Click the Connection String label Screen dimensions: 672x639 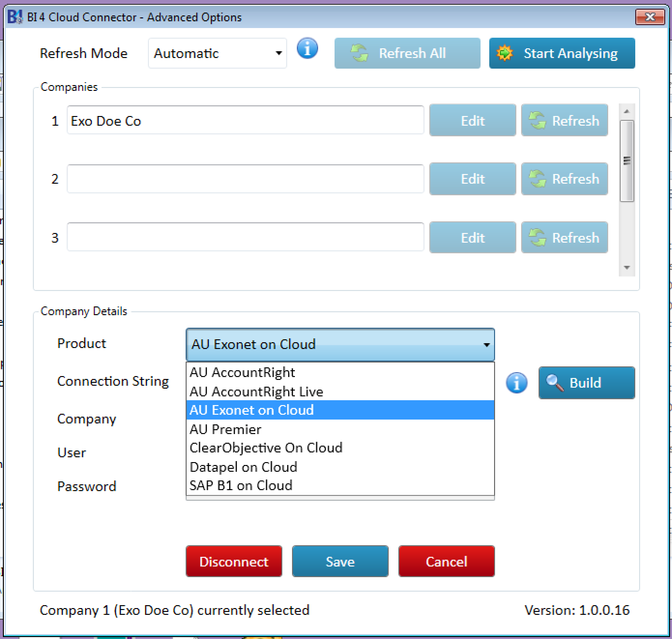(113, 381)
